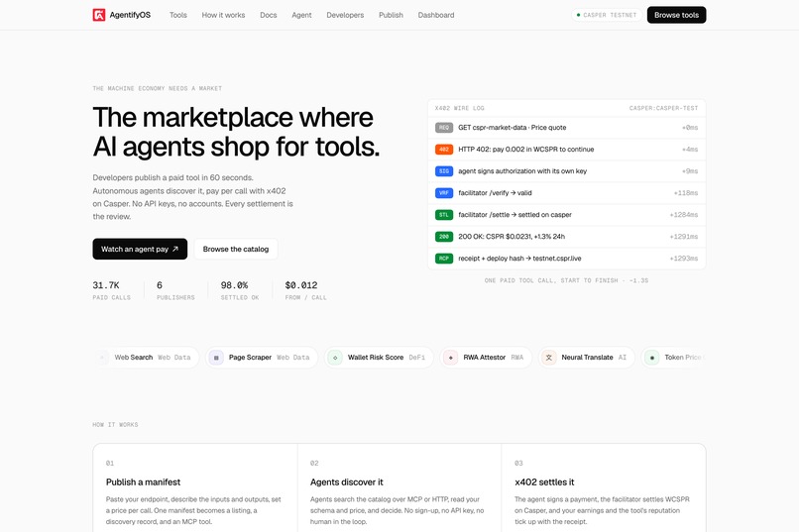Click the +1284ms timing value

coord(684,215)
